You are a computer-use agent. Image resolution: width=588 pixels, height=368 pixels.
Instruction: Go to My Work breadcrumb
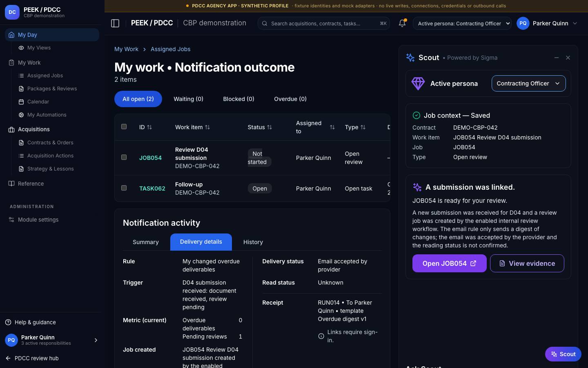coord(126,49)
